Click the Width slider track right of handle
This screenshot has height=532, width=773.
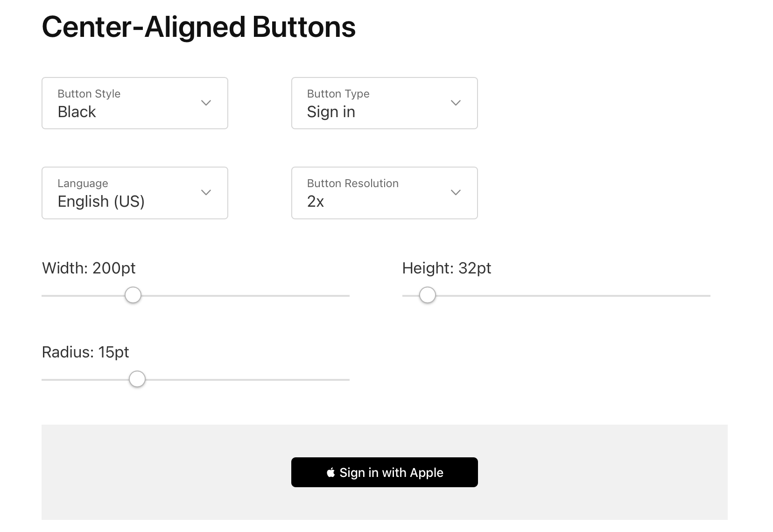pyautogui.click(x=246, y=295)
